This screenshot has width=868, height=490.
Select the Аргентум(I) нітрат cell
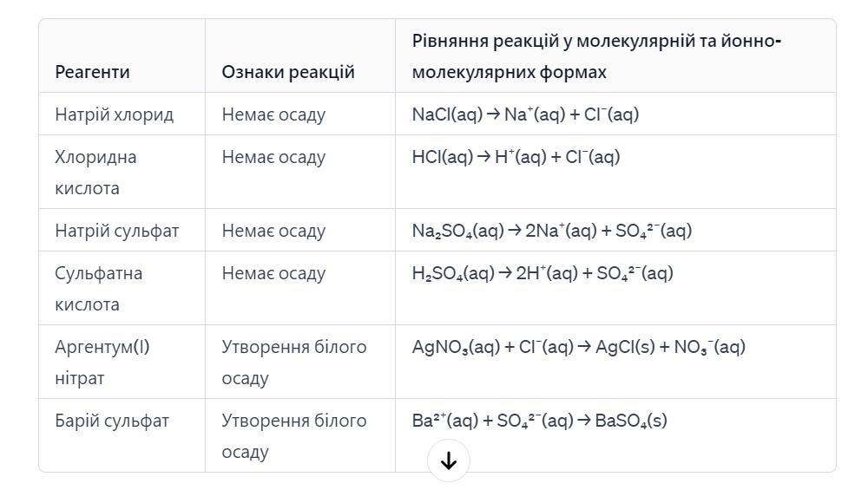coord(102,363)
